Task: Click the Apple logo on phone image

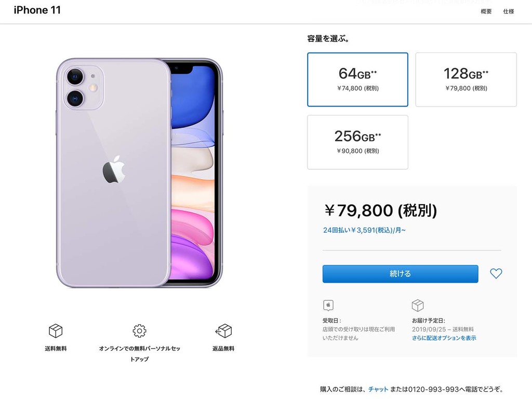Action: [114, 169]
